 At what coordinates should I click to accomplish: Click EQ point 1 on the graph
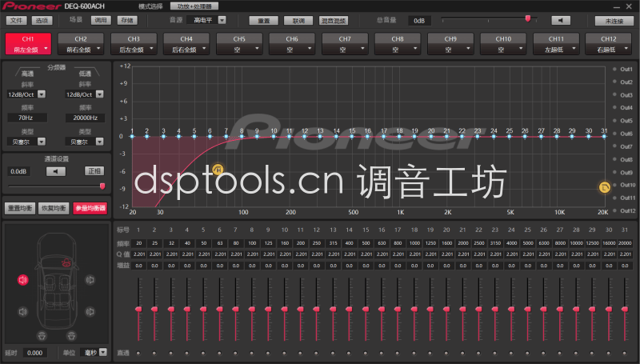pyautogui.click(x=132, y=136)
